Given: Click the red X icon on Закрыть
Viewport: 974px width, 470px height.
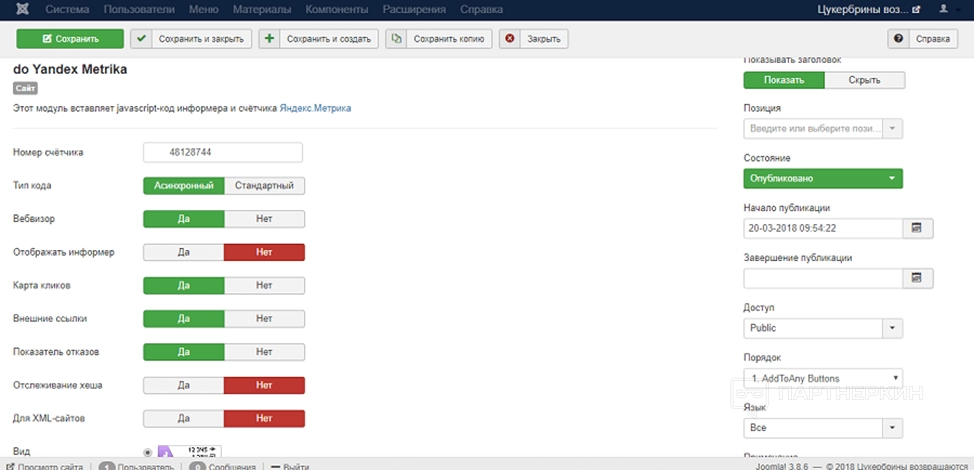Looking at the screenshot, I should (x=510, y=38).
